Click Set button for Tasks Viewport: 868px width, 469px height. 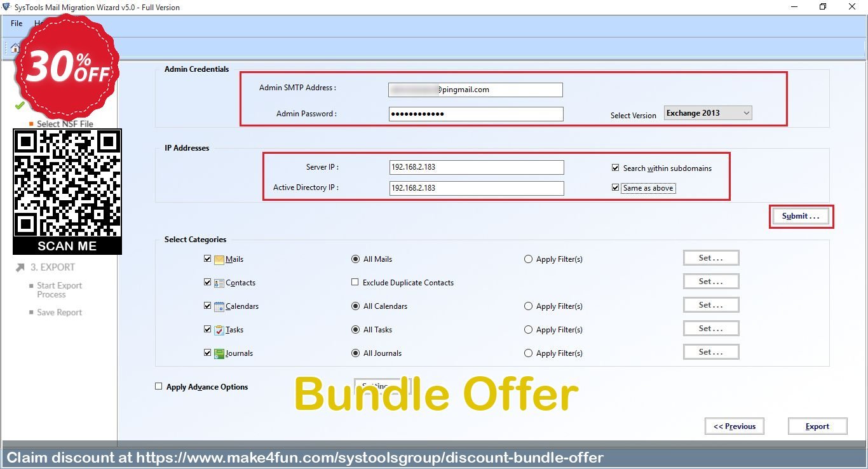711,329
